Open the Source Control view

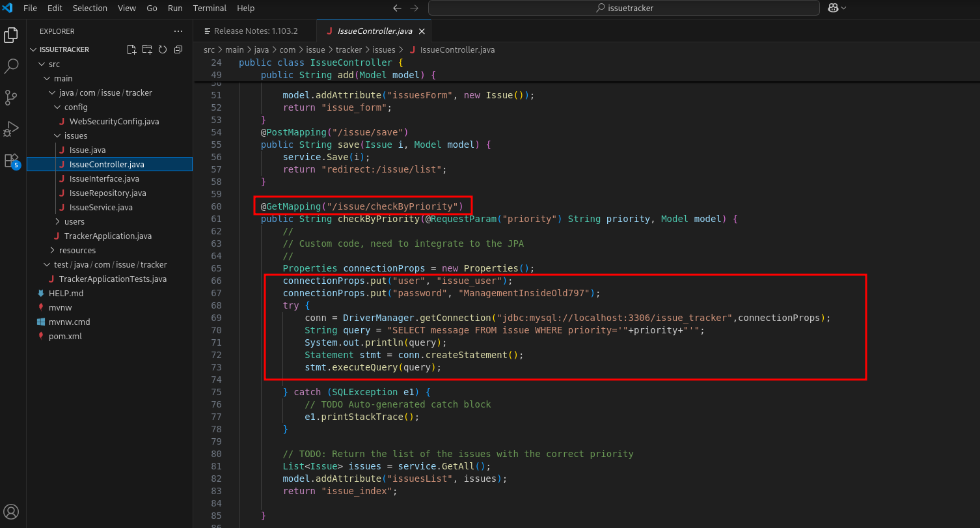11,97
